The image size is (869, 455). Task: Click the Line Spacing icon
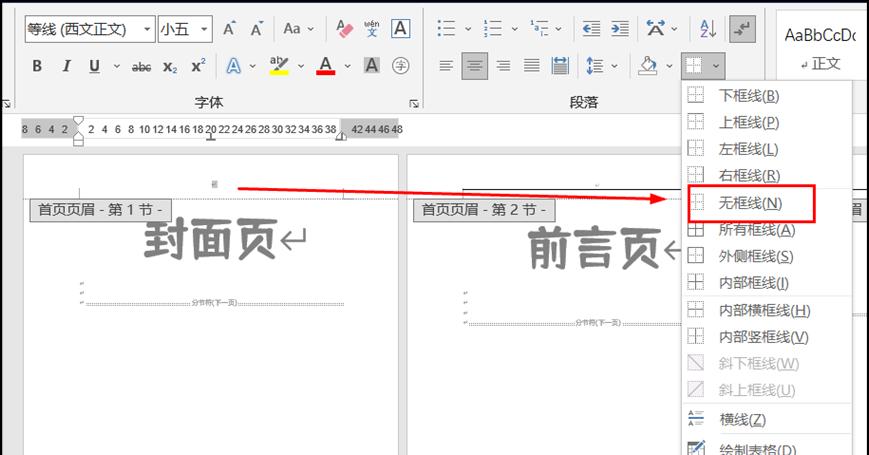[x=595, y=66]
